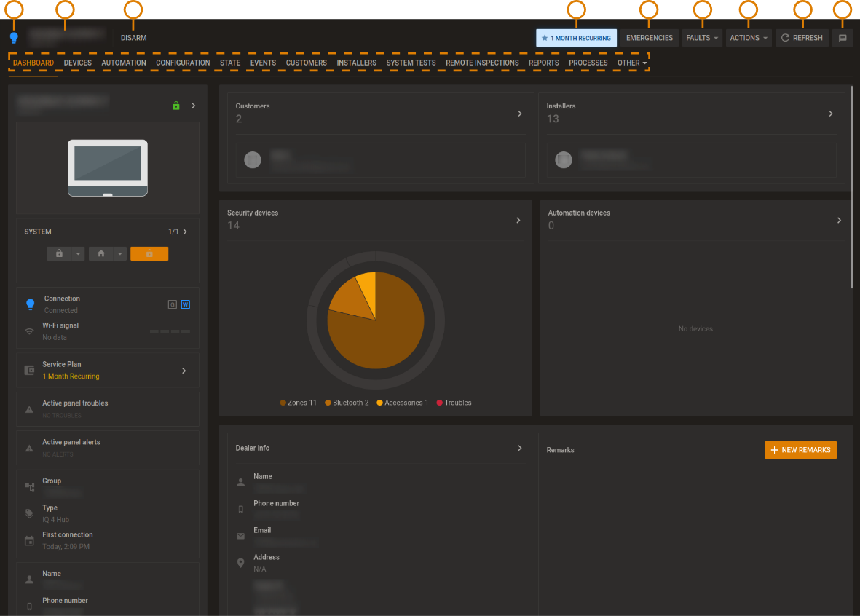Expand the ACTIONS dropdown menu
This screenshot has height=616, width=860.
tap(748, 37)
